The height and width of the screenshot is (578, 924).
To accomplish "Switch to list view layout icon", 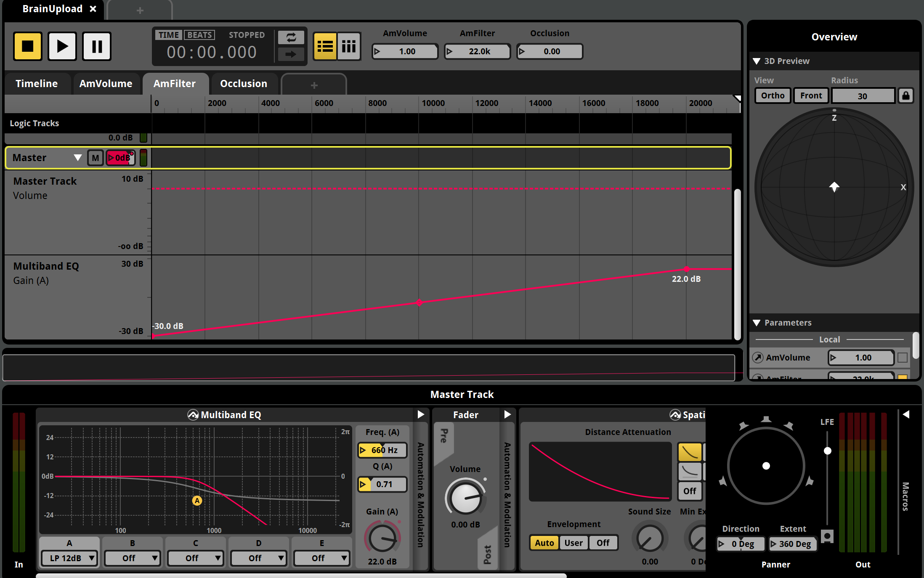I will pyautogui.click(x=325, y=46).
